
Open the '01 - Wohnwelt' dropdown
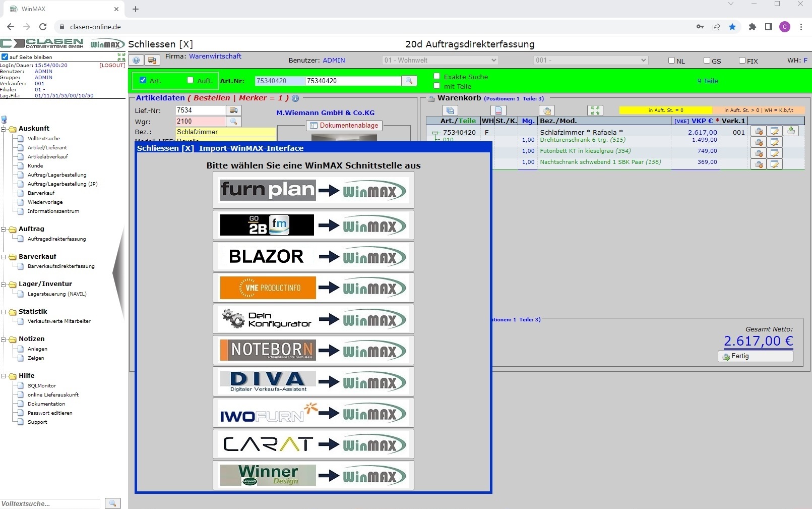tap(440, 60)
